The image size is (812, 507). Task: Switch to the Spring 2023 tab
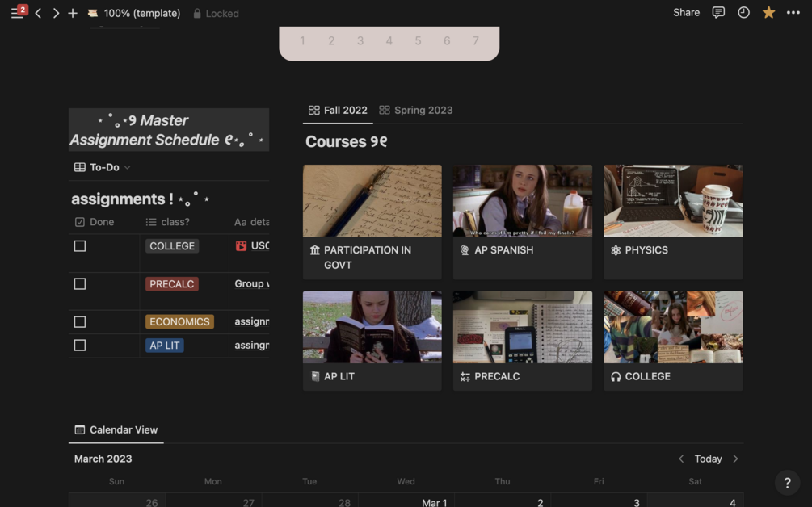(416, 110)
